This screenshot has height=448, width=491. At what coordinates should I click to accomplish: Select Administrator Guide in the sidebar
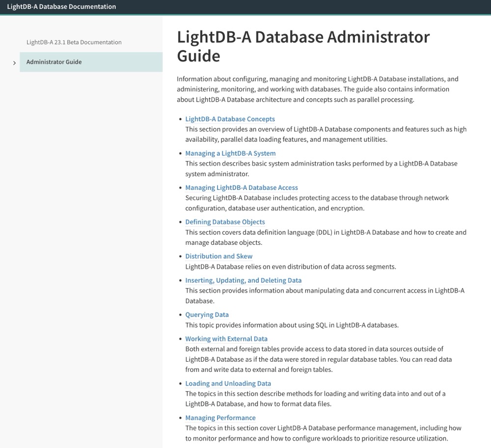91,62
